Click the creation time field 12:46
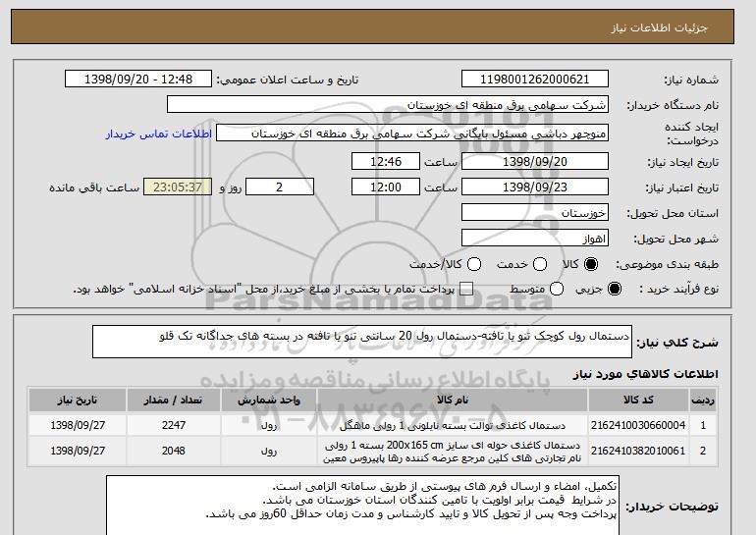 click(386, 161)
